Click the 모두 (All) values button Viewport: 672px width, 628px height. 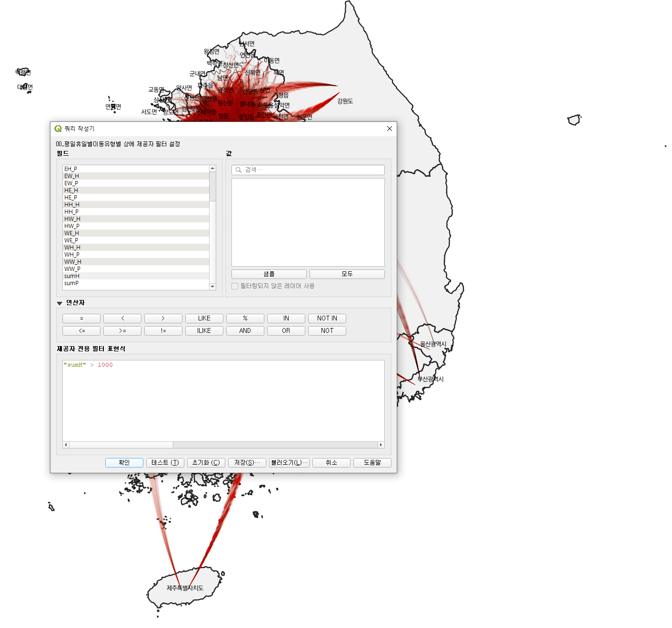347,274
